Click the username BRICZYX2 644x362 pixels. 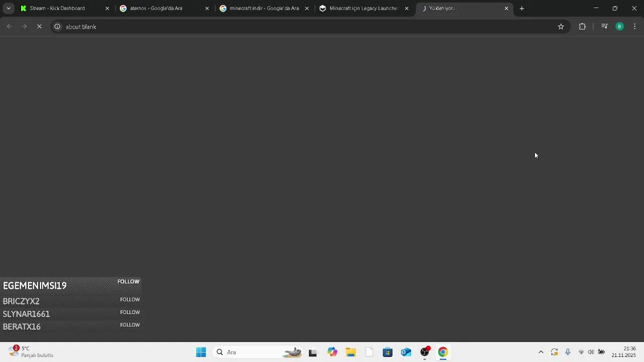tap(21, 301)
